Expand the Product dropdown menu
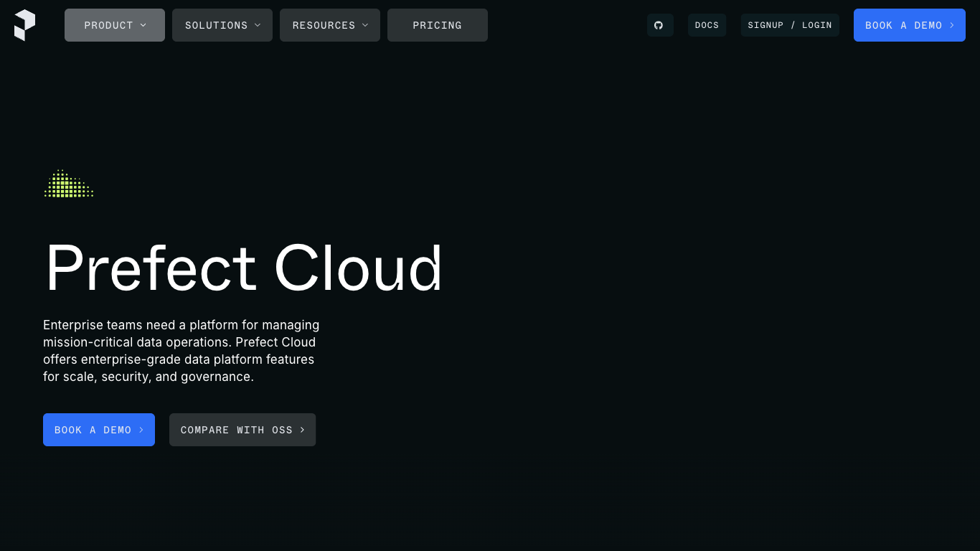The height and width of the screenshot is (551, 980). click(115, 25)
